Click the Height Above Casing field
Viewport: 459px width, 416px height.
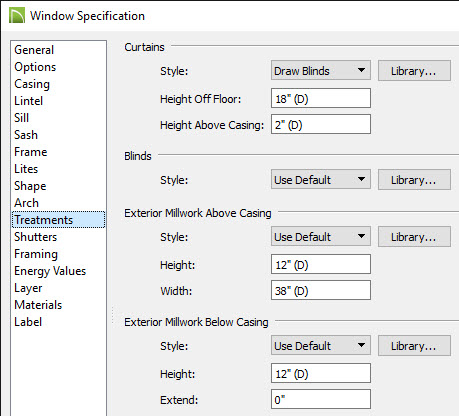321,124
